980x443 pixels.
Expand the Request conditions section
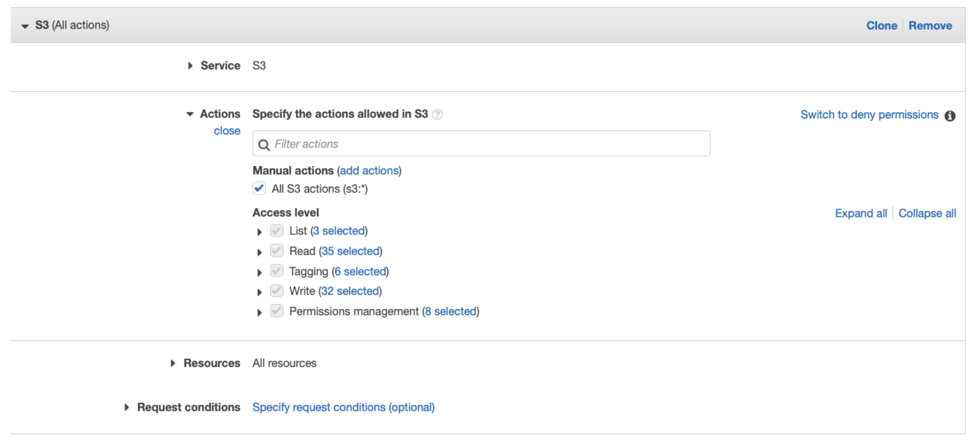tap(127, 407)
